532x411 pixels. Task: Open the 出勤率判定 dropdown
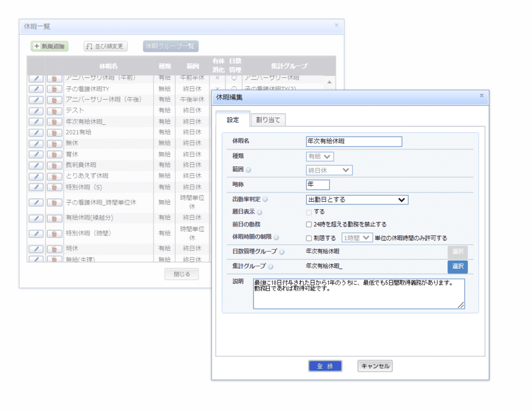357,200
